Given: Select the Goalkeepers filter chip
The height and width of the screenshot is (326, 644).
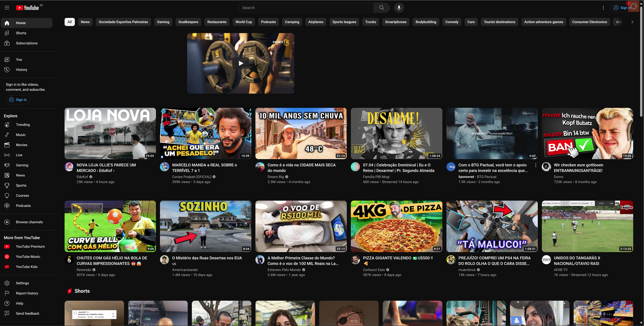Looking at the screenshot, I should click(188, 22).
